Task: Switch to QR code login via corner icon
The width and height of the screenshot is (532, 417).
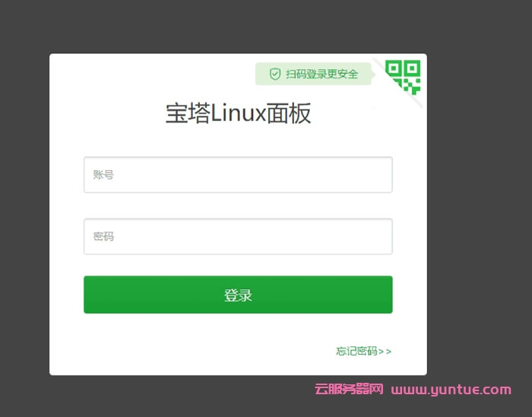Action: pos(403,77)
